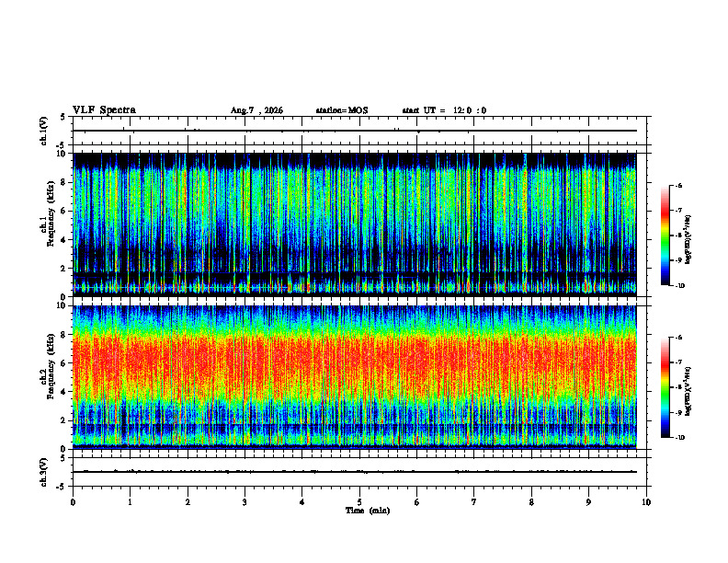Click the log(PSD) label beside ch.2 colorbar
Image resolution: width=728 pixels, height=563 pixels.
[688, 391]
